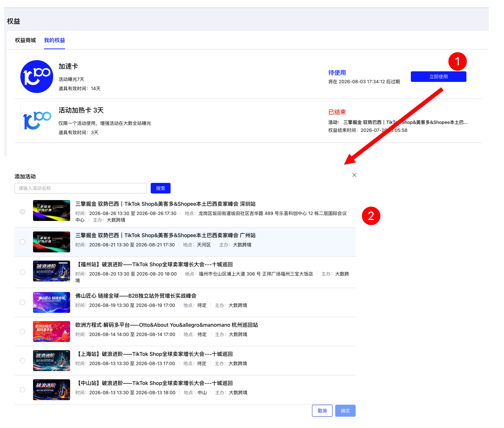Click the 仅限一个活动使用 description text
Screen dimensions: 504x428
pos(105,123)
